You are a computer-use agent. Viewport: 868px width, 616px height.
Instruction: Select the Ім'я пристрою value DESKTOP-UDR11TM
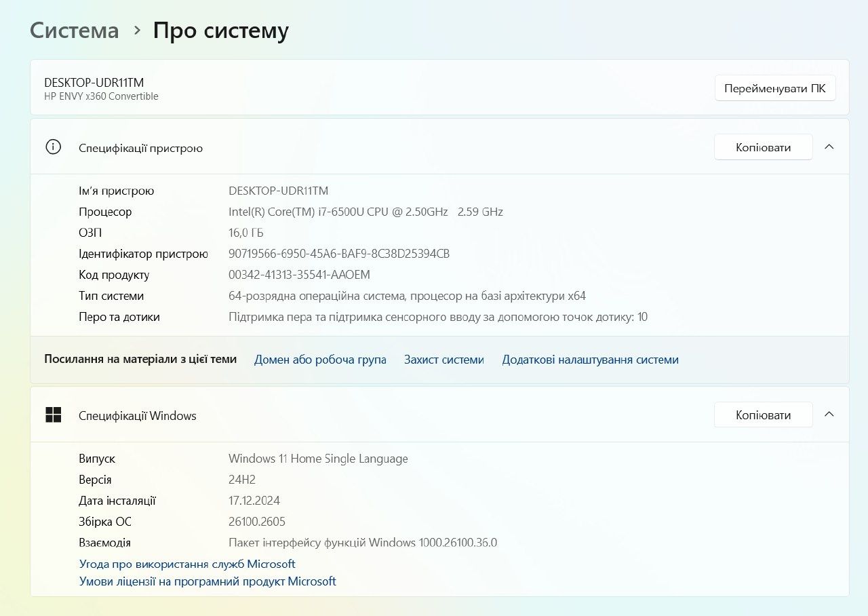pyautogui.click(x=279, y=191)
